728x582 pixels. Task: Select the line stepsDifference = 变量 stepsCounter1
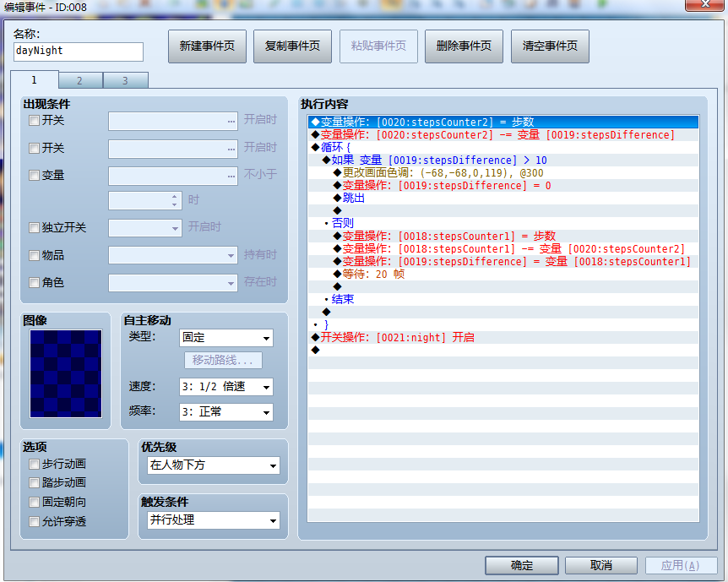coord(503,262)
